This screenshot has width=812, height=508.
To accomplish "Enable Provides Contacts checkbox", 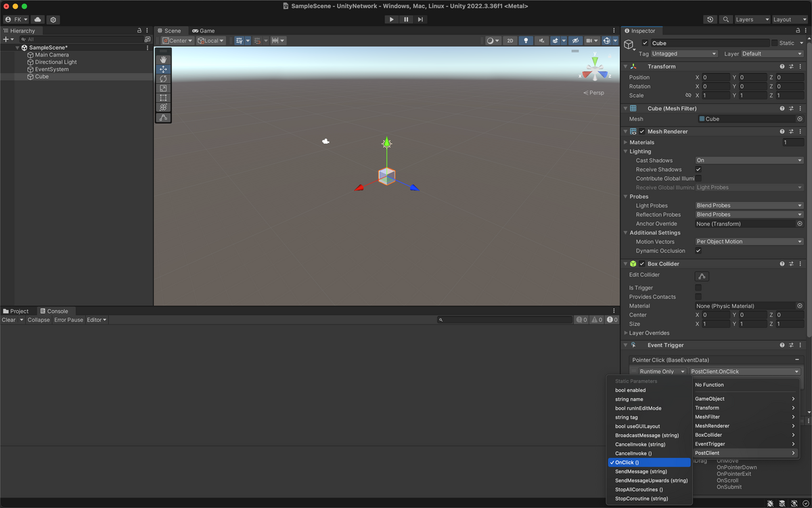I will click(x=698, y=297).
